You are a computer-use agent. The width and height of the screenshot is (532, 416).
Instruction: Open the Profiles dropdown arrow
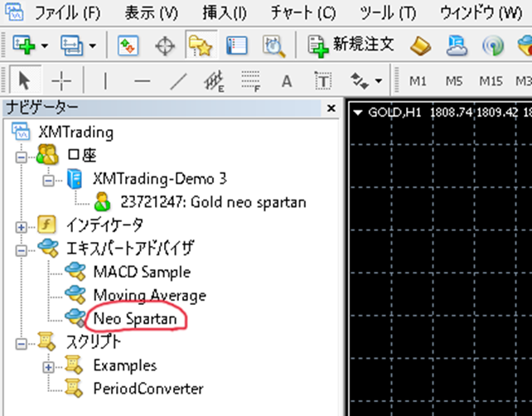(x=93, y=46)
